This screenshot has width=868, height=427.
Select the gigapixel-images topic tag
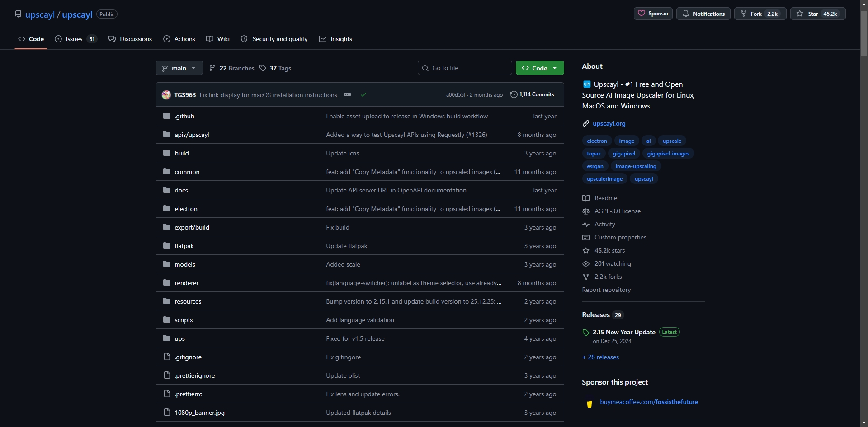click(x=668, y=154)
